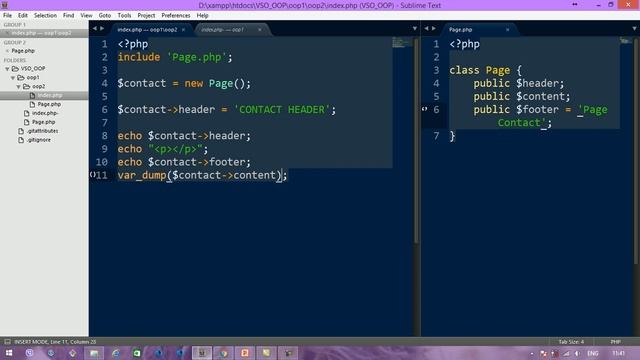Collapse the VSO_OOP folder
The image size is (640, 360).
pos(7,69)
